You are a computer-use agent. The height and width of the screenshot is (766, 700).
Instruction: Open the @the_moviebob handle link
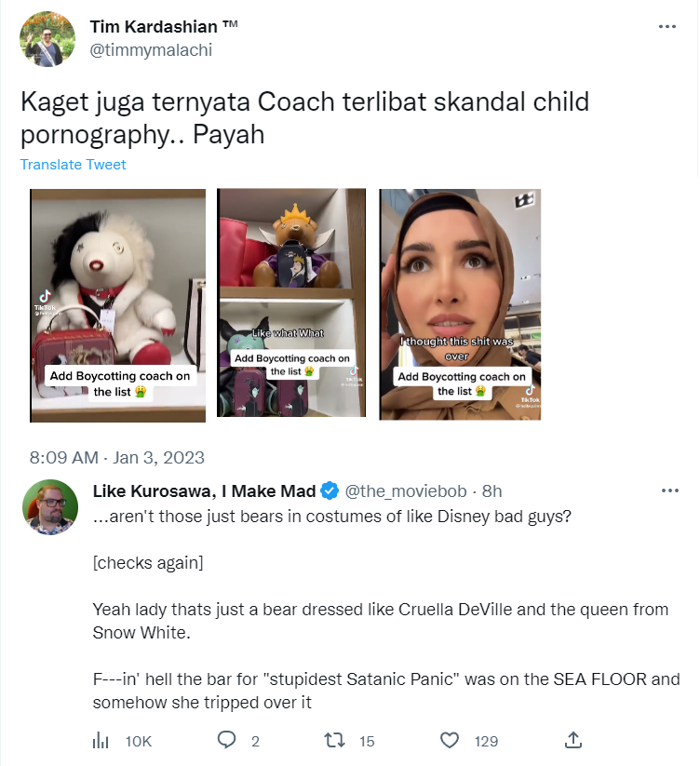point(406,491)
